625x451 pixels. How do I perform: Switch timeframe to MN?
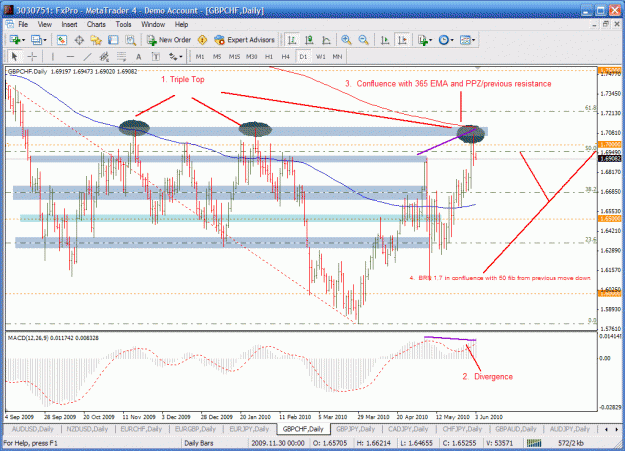[337, 57]
